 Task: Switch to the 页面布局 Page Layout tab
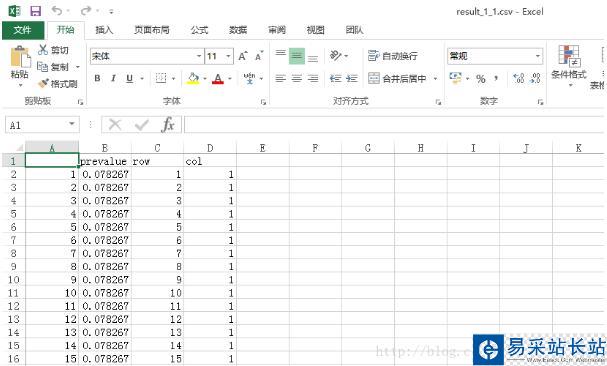tap(152, 30)
